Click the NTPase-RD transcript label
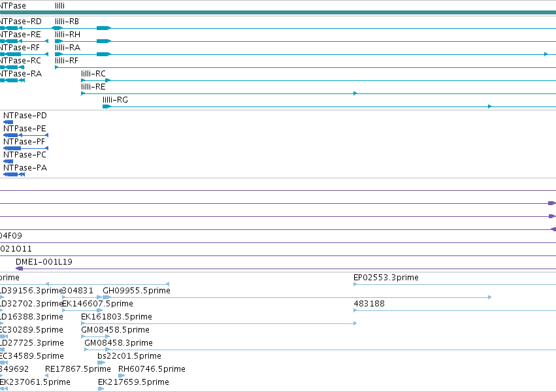The height and width of the screenshot is (392, 556). click(20, 22)
